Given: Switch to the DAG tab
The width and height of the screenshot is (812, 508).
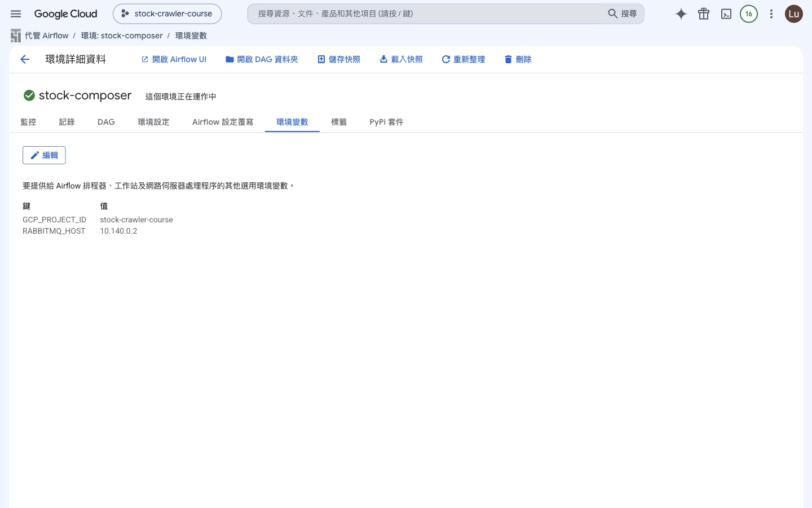Looking at the screenshot, I should click(106, 122).
